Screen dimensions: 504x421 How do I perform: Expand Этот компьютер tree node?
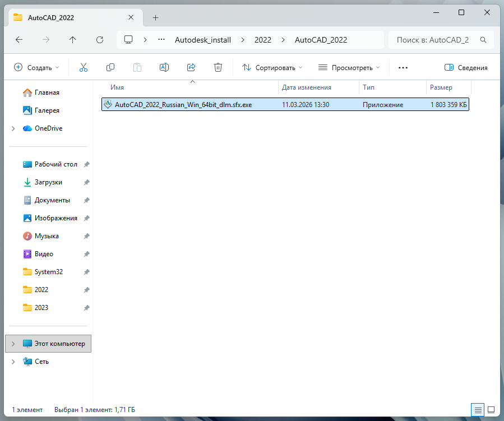(13, 344)
